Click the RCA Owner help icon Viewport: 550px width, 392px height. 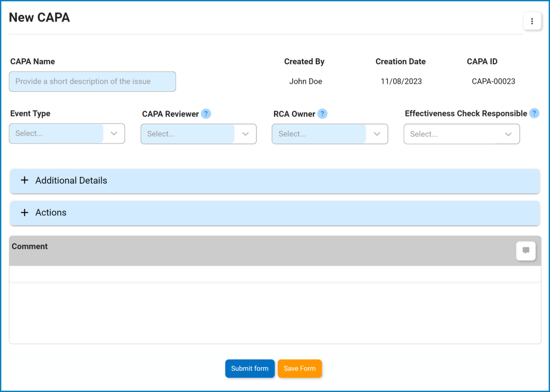coord(322,114)
